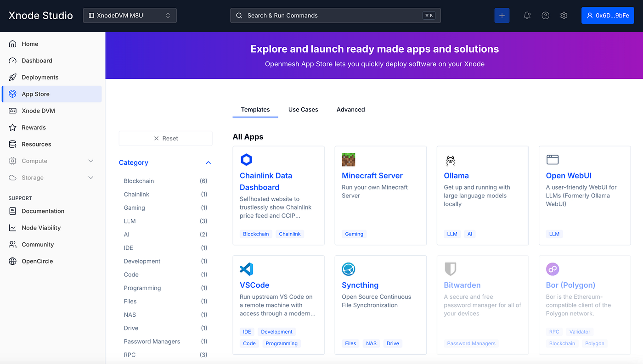Click the Chainlink tag on Chainlink card
This screenshot has width=643, height=364.
pyautogui.click(x=290, y=234)
